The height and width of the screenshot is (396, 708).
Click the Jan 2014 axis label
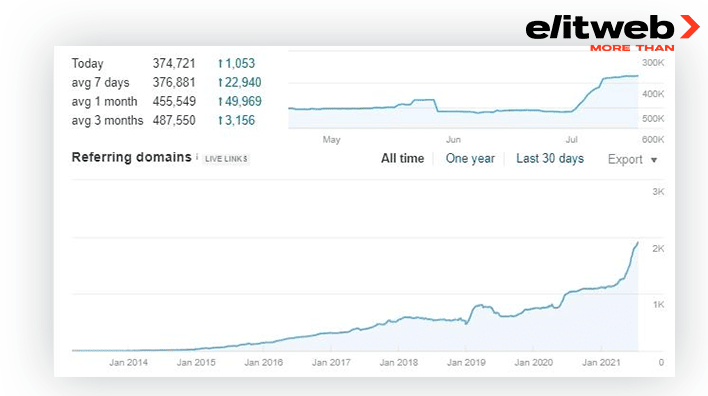point(128,362)
